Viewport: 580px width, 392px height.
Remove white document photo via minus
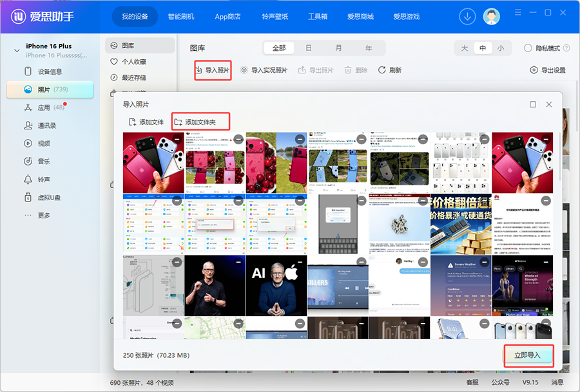[x=546, y=201]
